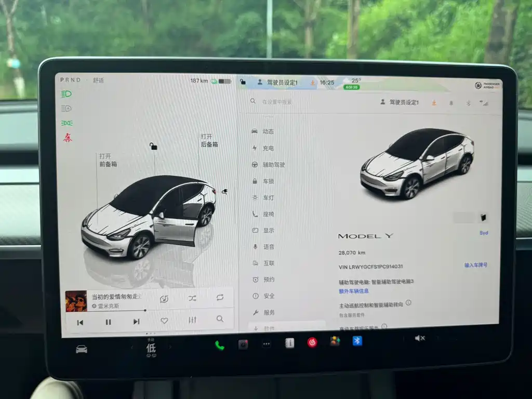Screen dimensions: 532x399
Task: Tap the parking lights indicator icon
Action: tap(66, 123)
